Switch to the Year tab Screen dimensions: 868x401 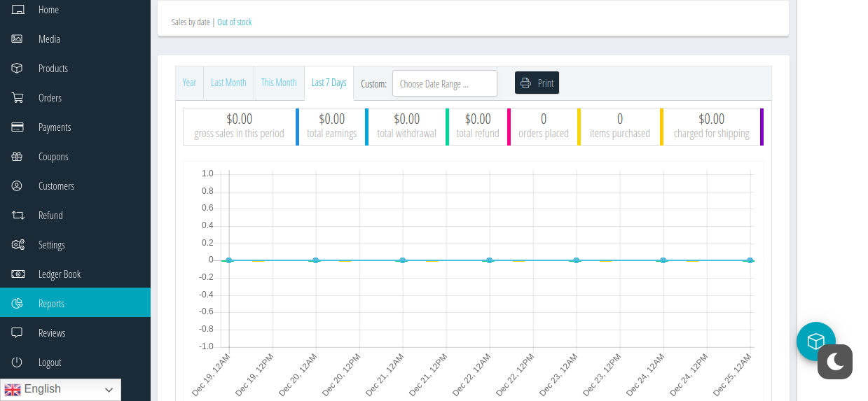(x=189, y=83)
